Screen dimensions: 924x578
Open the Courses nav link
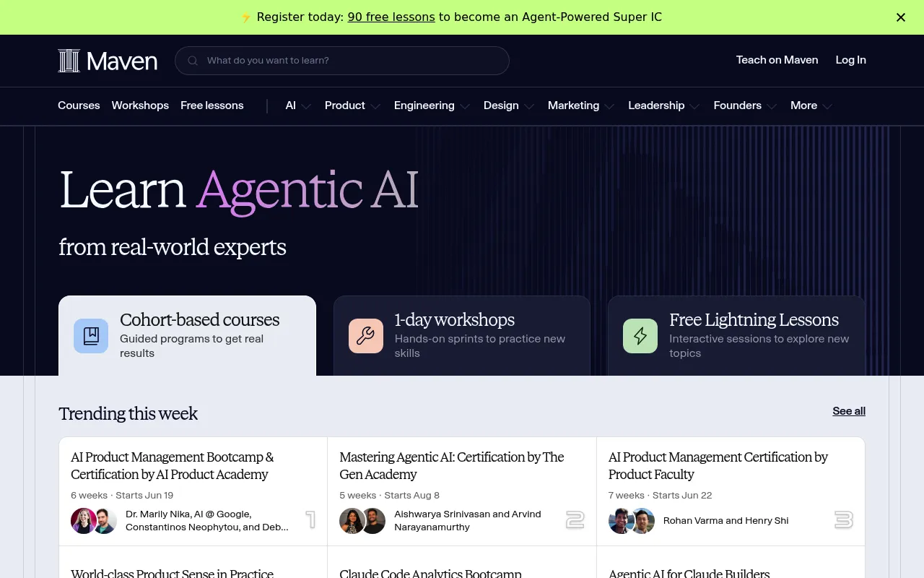[x=79, y=105]
